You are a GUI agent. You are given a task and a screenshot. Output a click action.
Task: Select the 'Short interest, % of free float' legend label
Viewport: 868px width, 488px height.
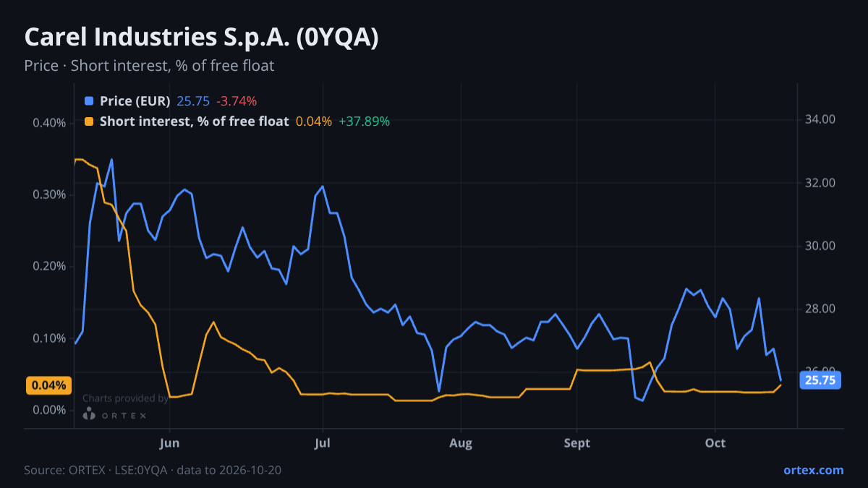point(194,121)
